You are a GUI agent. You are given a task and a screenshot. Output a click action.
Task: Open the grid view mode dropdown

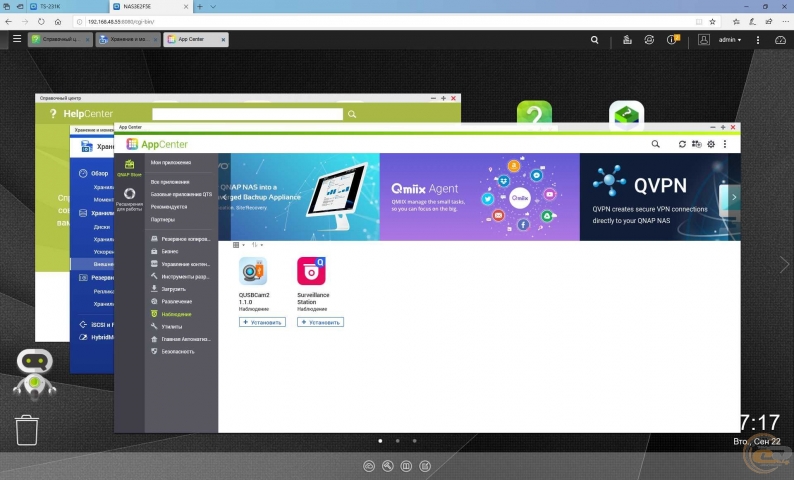(x=239, y=245)
